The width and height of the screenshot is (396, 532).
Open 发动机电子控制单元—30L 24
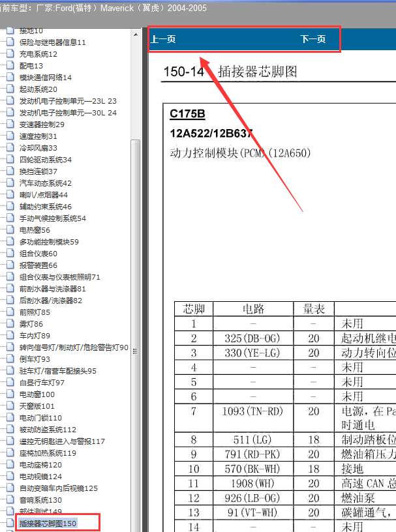68,113
